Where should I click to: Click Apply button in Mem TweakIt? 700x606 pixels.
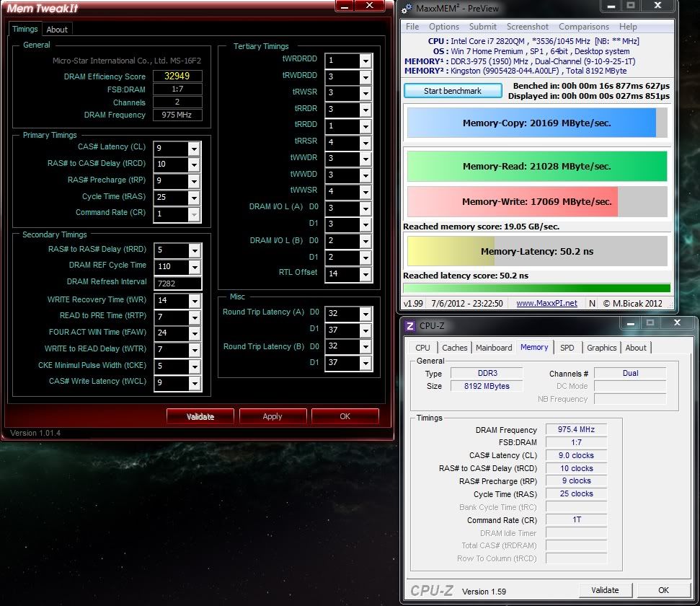[x=273, y=416]
